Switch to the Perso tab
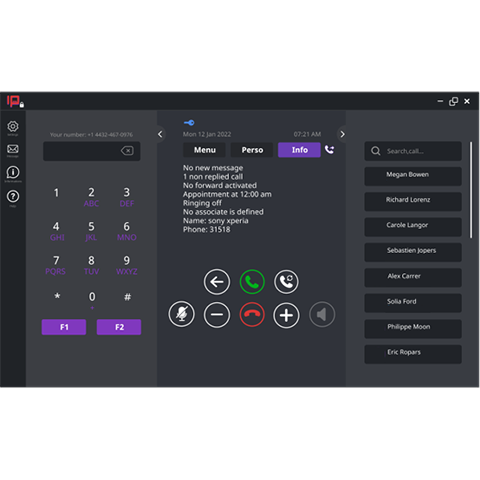 pyautogui.click(x=252, y=150)
